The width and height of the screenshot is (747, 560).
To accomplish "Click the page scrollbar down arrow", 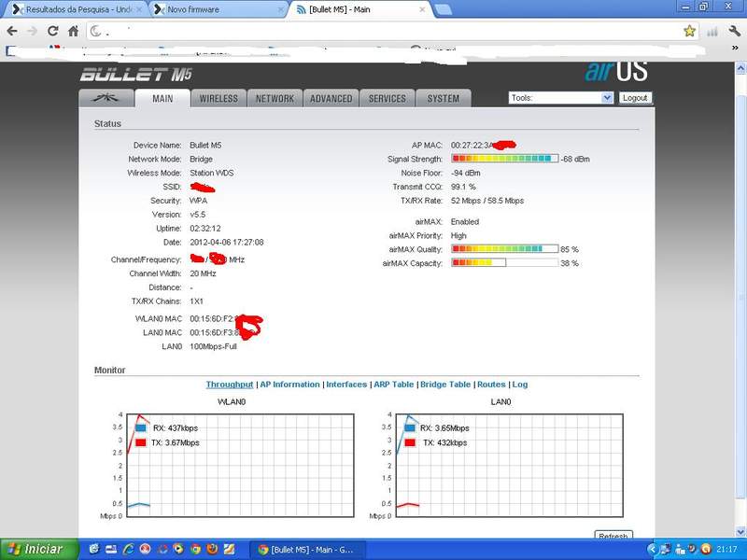I will pyautogui.click(x=740, y=531).
